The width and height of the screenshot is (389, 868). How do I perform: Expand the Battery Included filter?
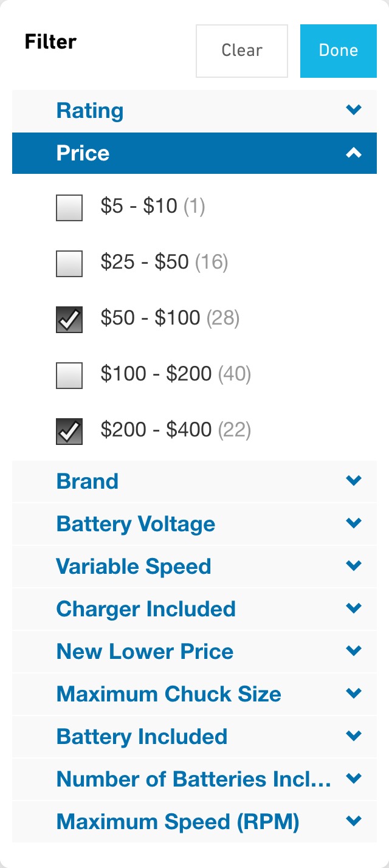(194, 736)
